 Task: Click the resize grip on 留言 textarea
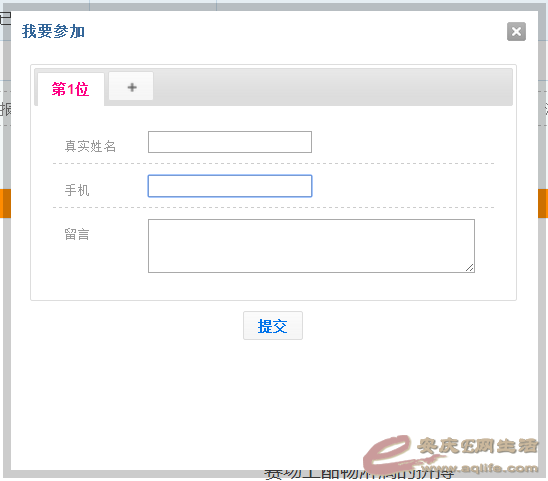[x=469, y=268]
